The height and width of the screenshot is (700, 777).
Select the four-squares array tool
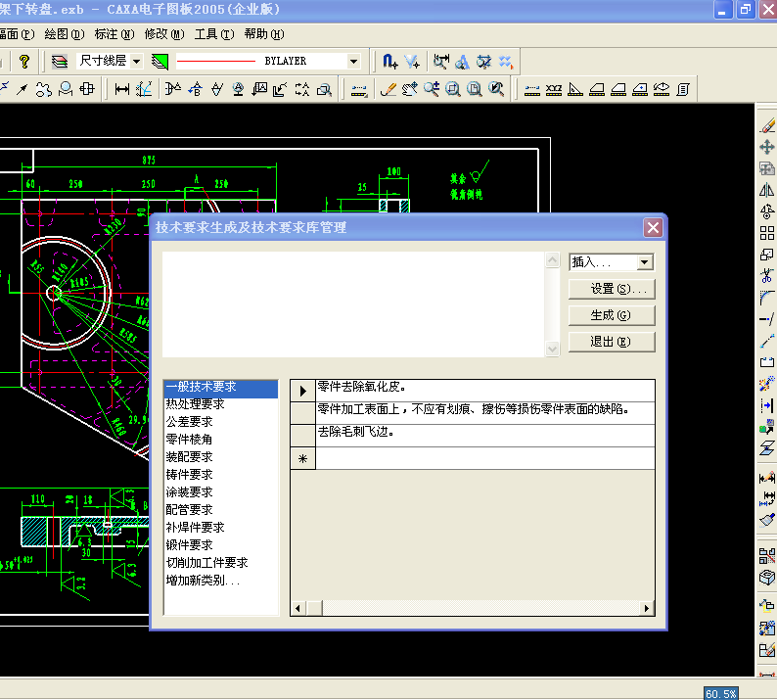click(767, 233)
